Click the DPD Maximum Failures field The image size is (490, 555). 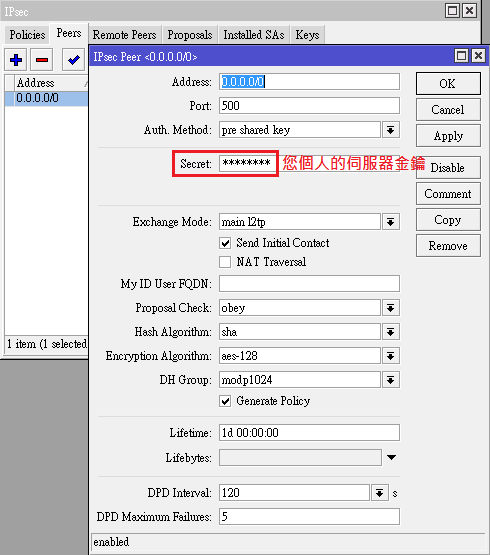309,517
